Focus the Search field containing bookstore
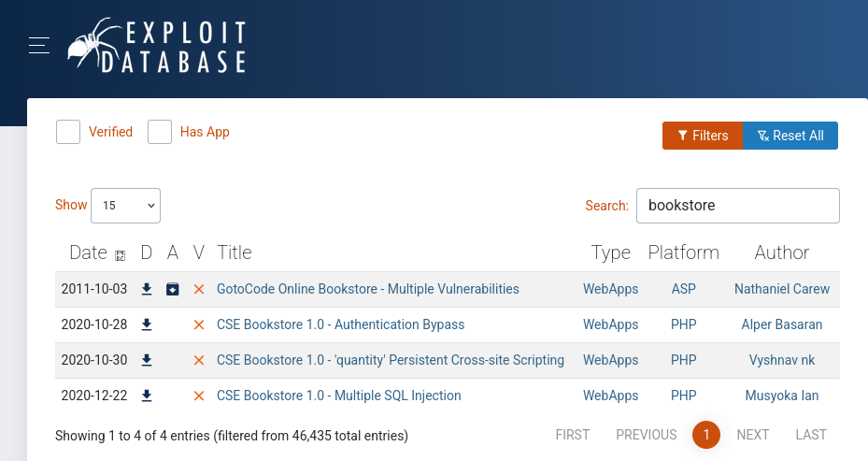 [x=738, y=206]
